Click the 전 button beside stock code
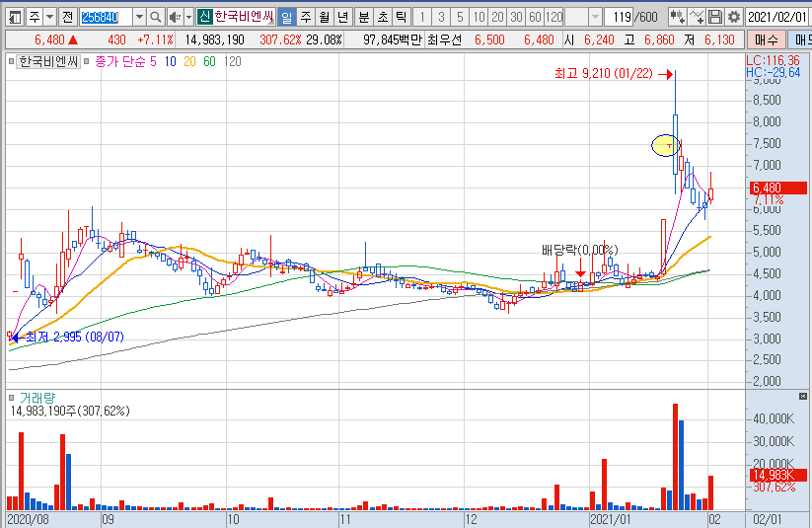 coord(67,17)
